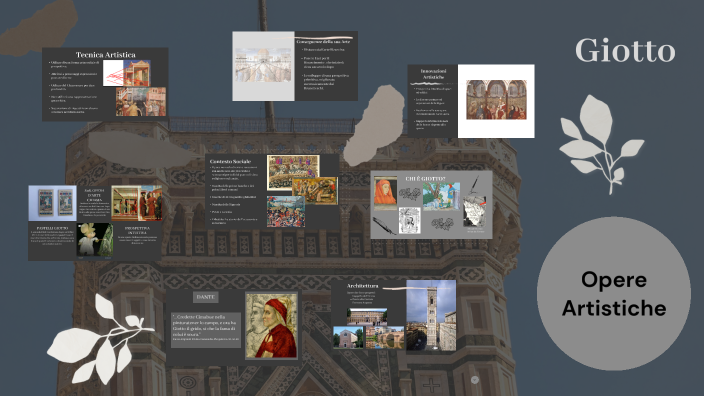Open the Architettura slide heading
The width and height of the screenshot is (704, 396).
(x=362, y=286)
